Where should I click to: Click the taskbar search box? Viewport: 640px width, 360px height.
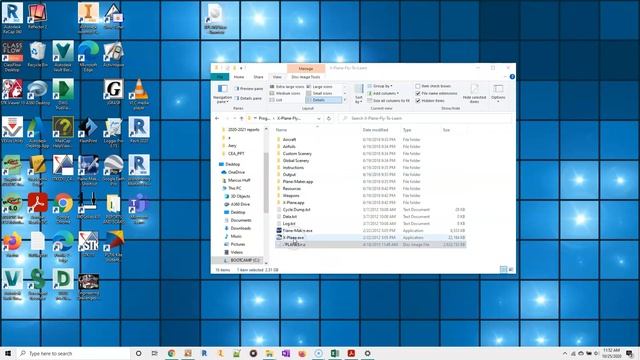pyautogui.click(x=73, y=353)
